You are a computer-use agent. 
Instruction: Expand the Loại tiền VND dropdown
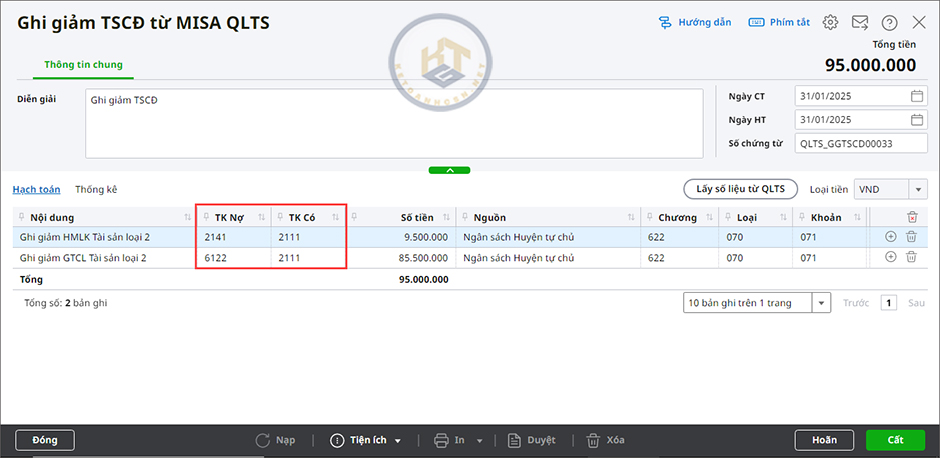point(917,189)
